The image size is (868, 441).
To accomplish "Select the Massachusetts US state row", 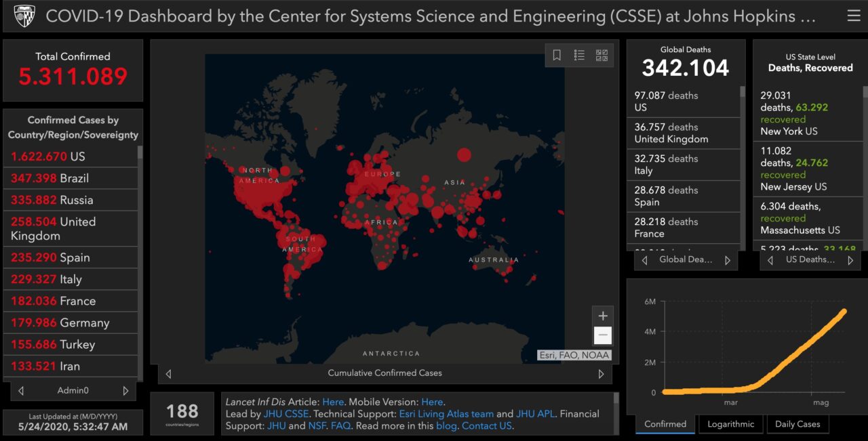I will tap(809, 218).
